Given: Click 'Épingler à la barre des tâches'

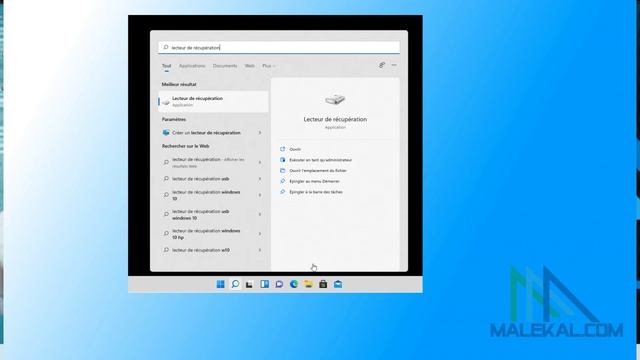Looking at the screenshot, I should tap(316, 192).
